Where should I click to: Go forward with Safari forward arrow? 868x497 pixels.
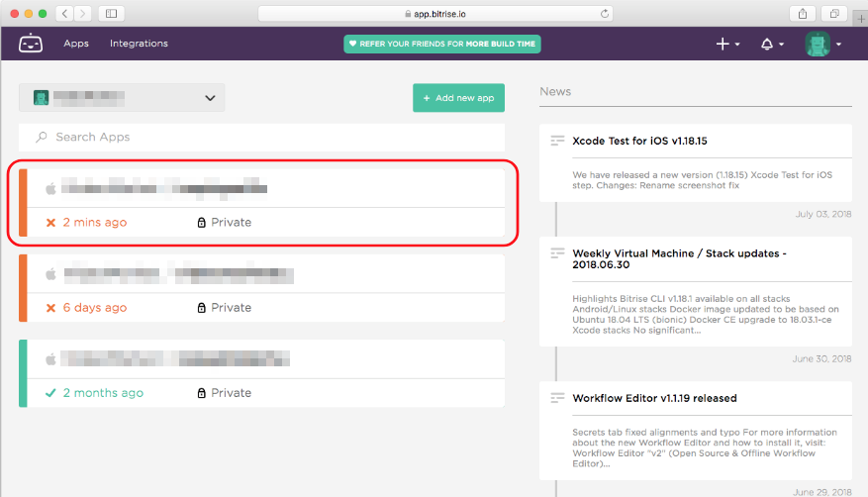click(x=82, y=13)
